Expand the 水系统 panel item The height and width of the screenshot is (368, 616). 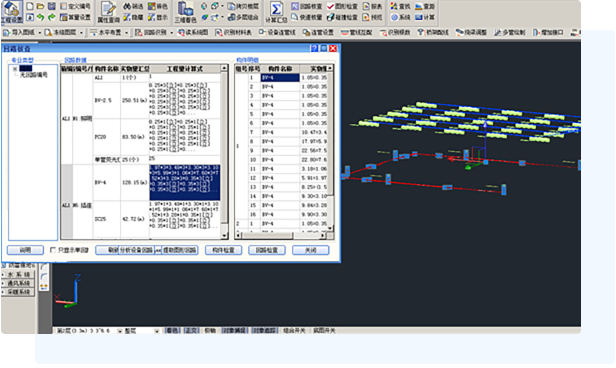18,275
